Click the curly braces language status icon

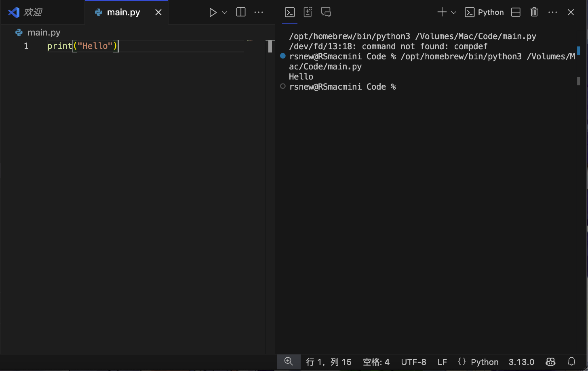(462, 361)
